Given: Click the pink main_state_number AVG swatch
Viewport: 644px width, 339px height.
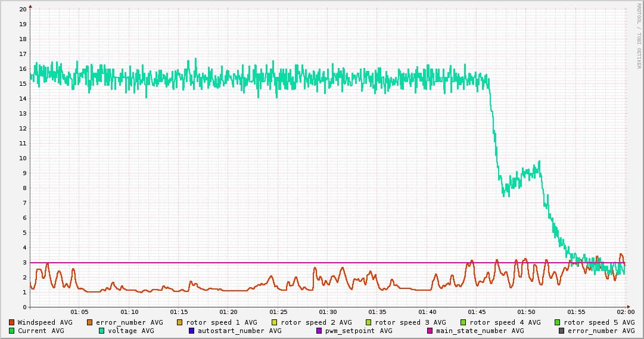Looking at the screenshot, I should coord(430,331).
